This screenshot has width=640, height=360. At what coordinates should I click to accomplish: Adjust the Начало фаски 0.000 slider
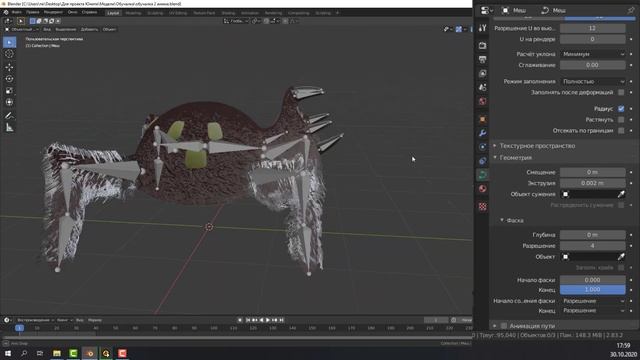[593, 280]
